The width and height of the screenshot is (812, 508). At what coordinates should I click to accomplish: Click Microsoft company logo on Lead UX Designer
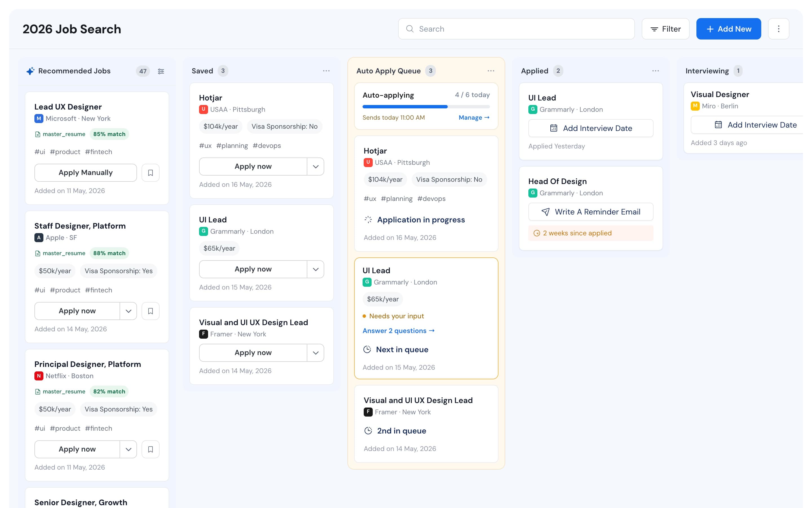39,119
